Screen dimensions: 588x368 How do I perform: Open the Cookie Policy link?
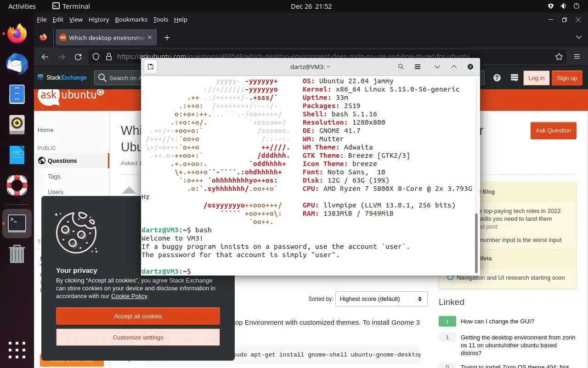[x=129, y=296]
